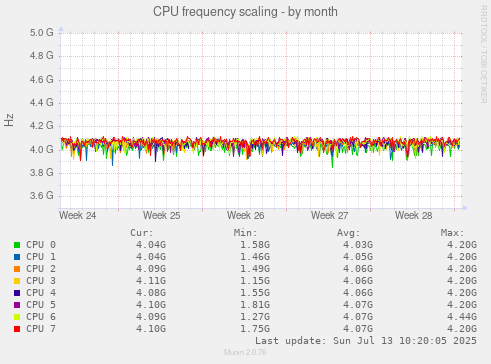This screenshot has width=491, height=364.
Task: Click the 'Cur:' column header
Action: pos(142,233)
